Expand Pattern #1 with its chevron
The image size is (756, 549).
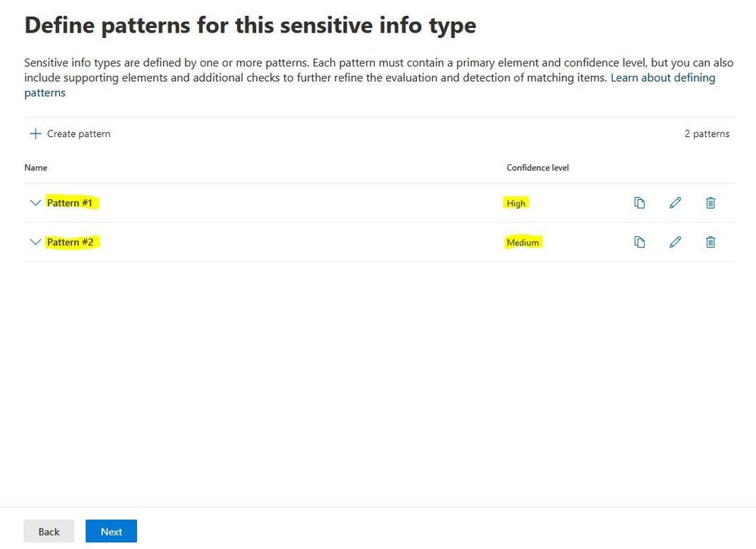(x=35, y=203)
